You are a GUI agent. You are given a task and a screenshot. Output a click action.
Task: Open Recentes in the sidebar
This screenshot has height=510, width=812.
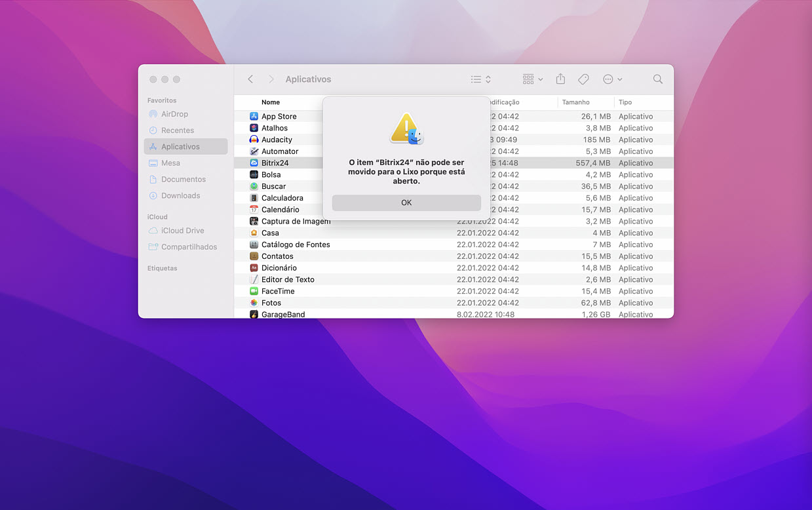[x=177, y=130]
